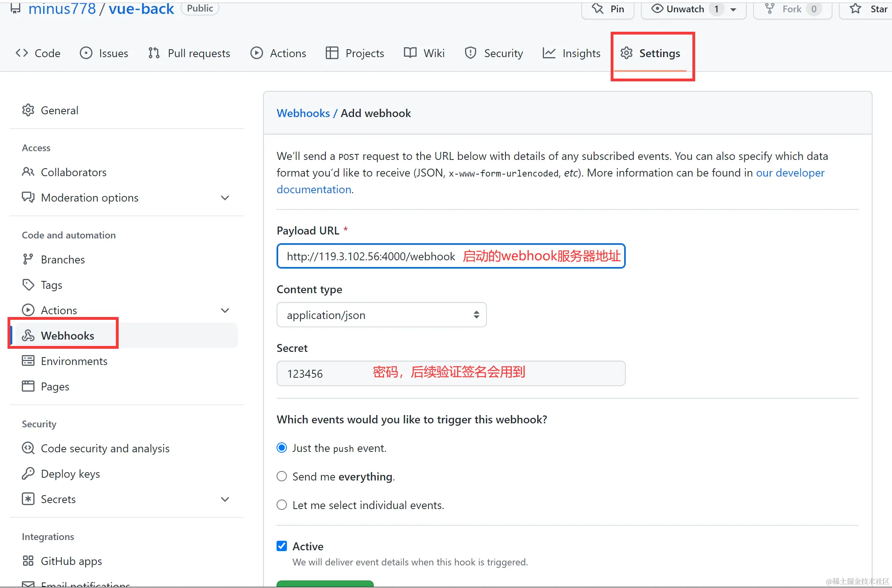Click the Deploy keys key icon
This screenshot has height=588, width=892.
coord(28,474)
